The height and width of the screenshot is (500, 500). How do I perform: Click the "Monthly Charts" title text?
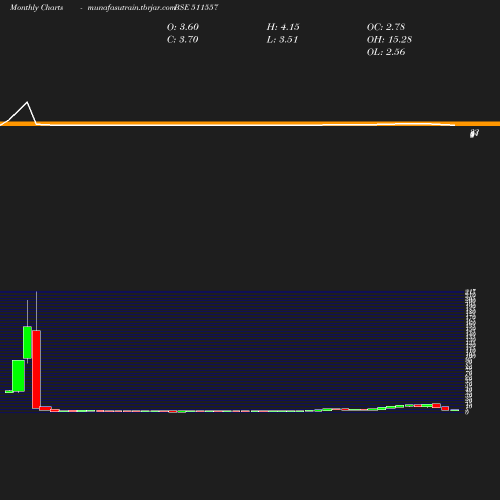pyautogui.click(x=36, y=7)
